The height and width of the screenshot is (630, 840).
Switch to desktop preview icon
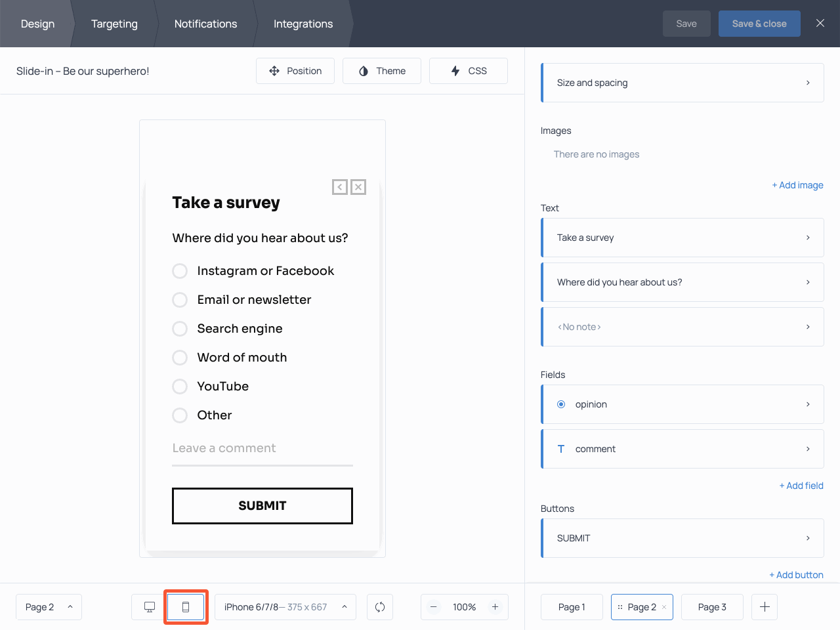pos(150,607)
